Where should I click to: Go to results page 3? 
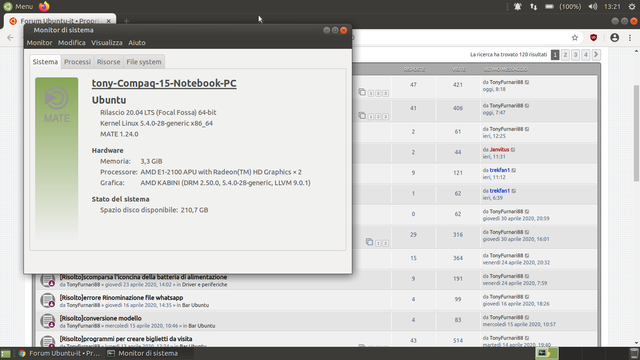click(x=576, y=55)
